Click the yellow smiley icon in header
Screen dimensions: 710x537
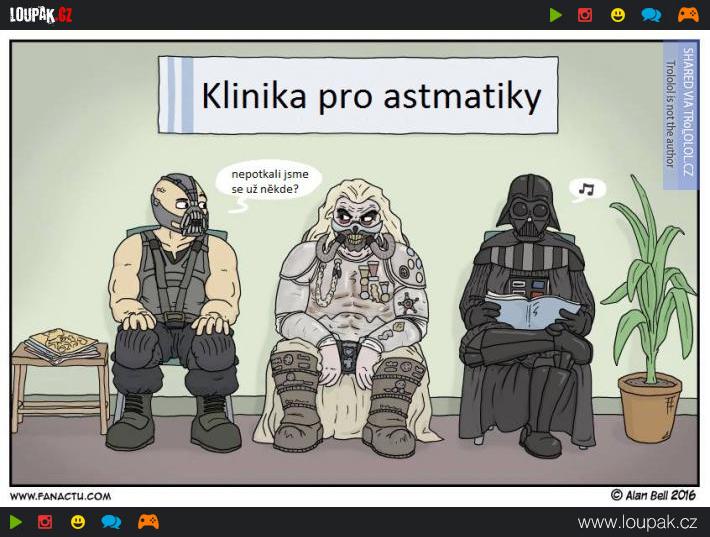tap(618, 15)
